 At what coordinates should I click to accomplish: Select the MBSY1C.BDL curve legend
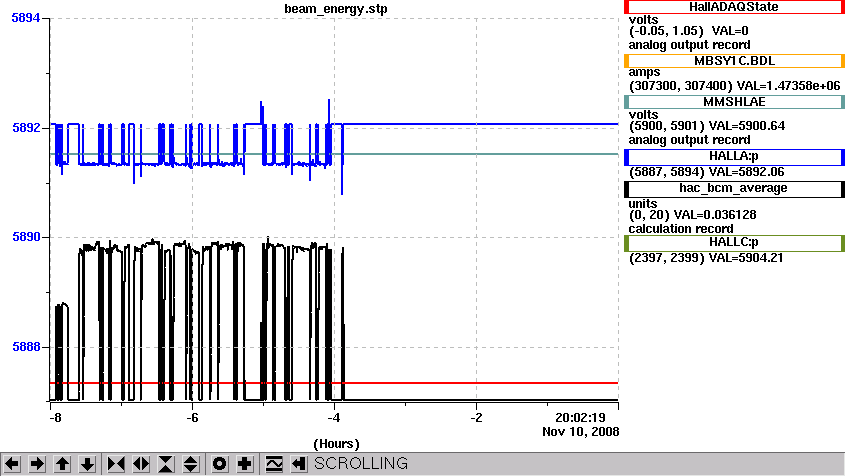pyautogui.click(x=734, y=61)
